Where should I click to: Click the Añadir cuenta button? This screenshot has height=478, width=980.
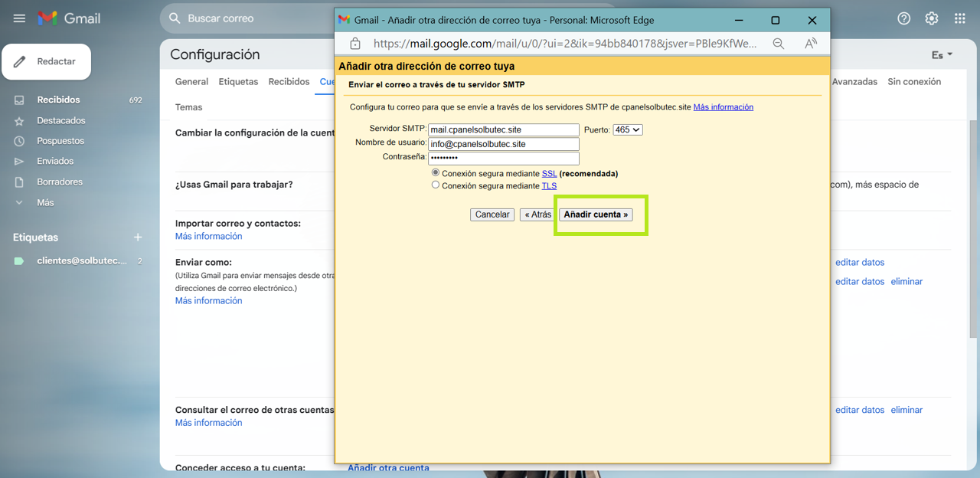(596, 214)
